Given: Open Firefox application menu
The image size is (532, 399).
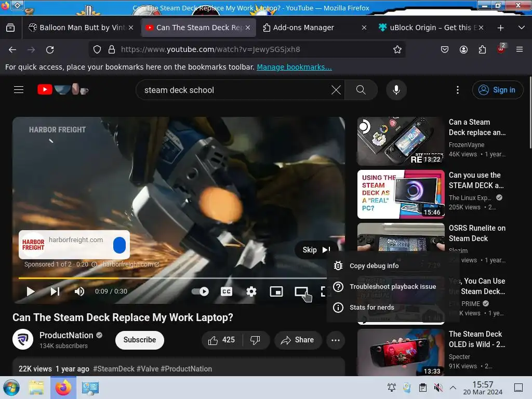Looking at the screenshot, I should [x=520, y=49].
